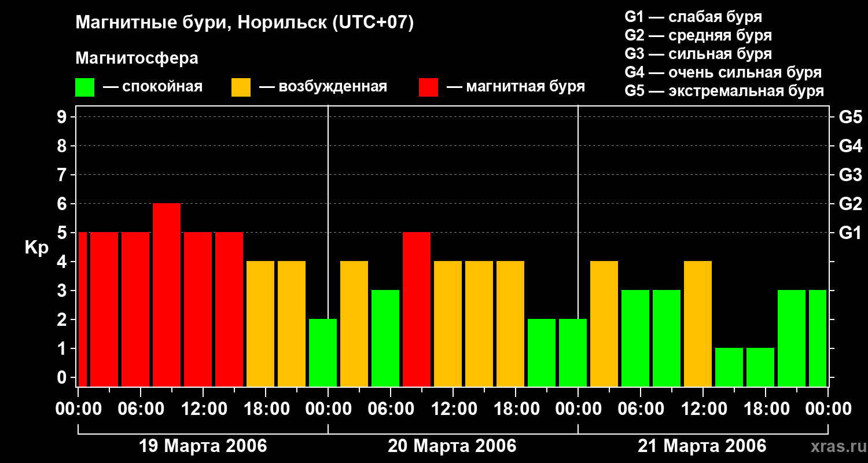
Task: Click the '— магнитная буря' legend label
Action: pos(516,87)
